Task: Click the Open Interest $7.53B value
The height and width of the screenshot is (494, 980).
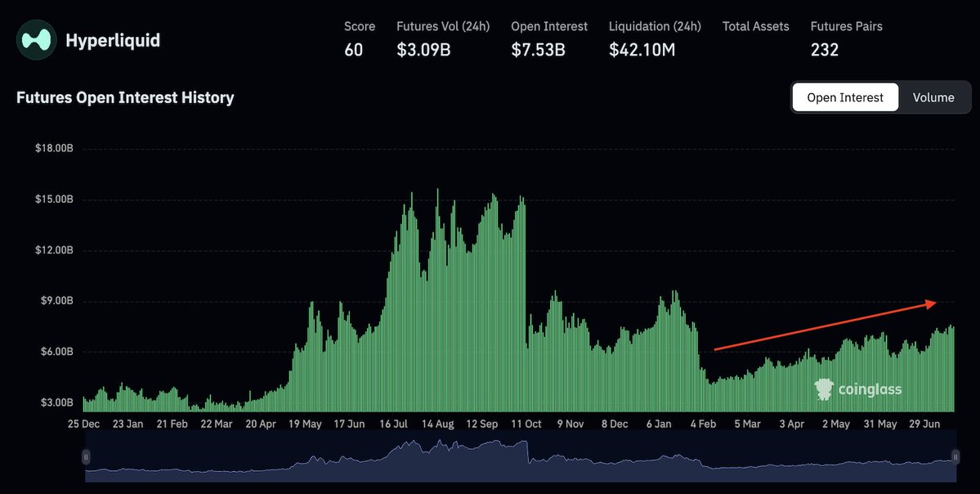Action: coord(538,50)
